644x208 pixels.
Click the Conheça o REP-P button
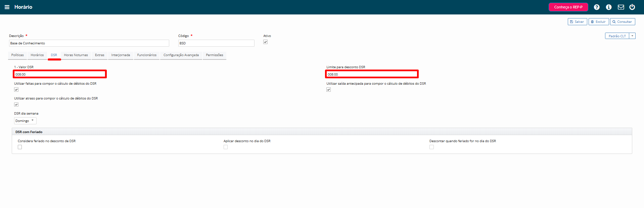[x=568, y=7]
